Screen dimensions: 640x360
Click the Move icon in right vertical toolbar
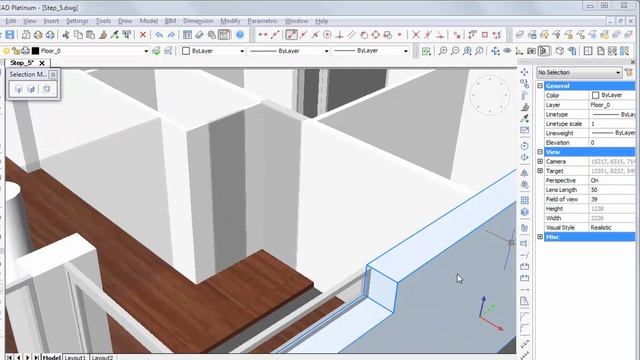coord(524,72)
